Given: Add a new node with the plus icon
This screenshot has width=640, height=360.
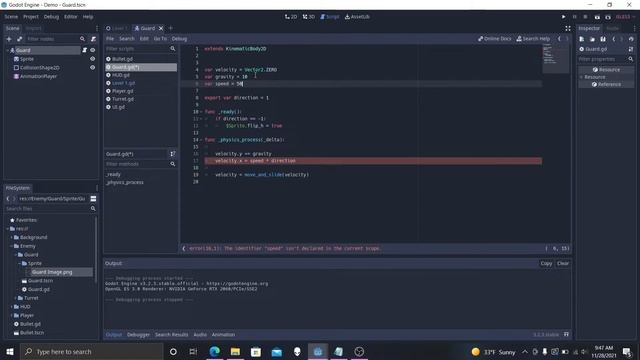Looking at the screenshot, I should pyautogui.click(x=9, y=39).
